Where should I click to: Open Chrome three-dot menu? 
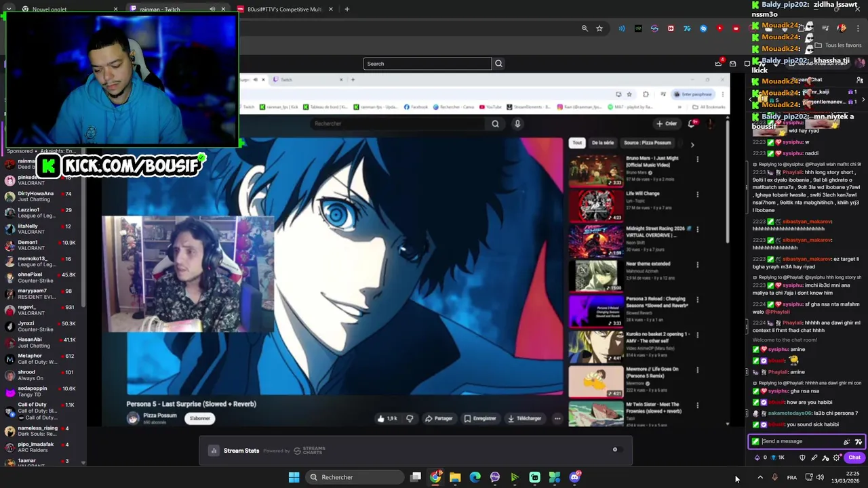pyautogui.click(x=859, y=28)
